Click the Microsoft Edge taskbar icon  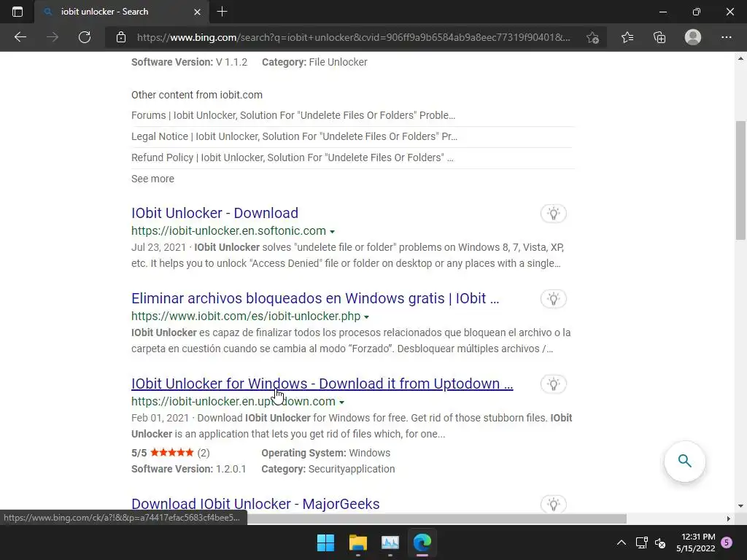click(422, 542)
